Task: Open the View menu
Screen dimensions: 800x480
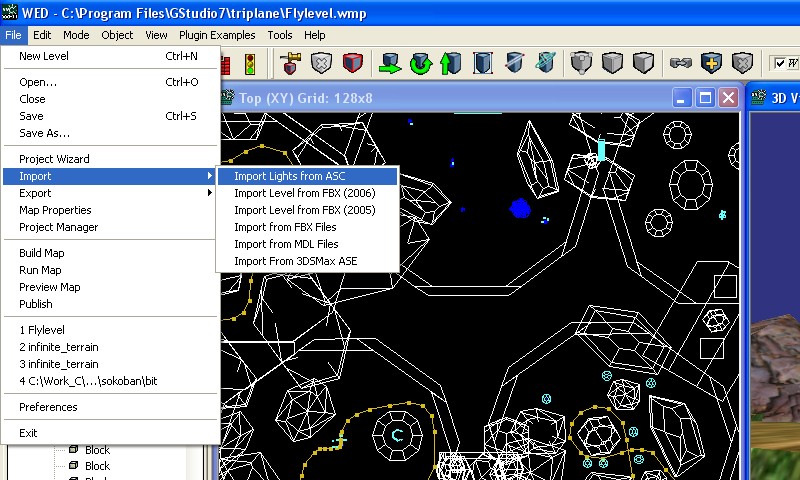Action: click(x=156, y=35)
